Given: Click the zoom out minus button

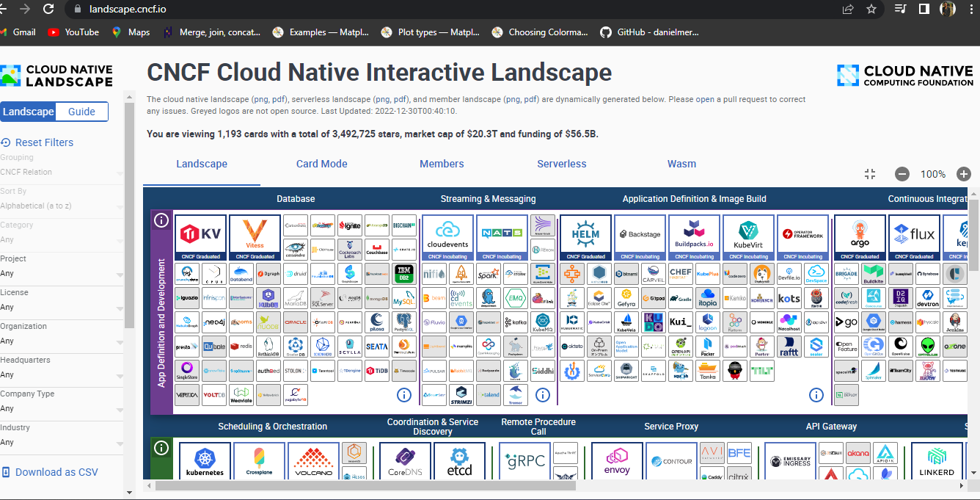Looking at the screenshot, I should (902, 174).
